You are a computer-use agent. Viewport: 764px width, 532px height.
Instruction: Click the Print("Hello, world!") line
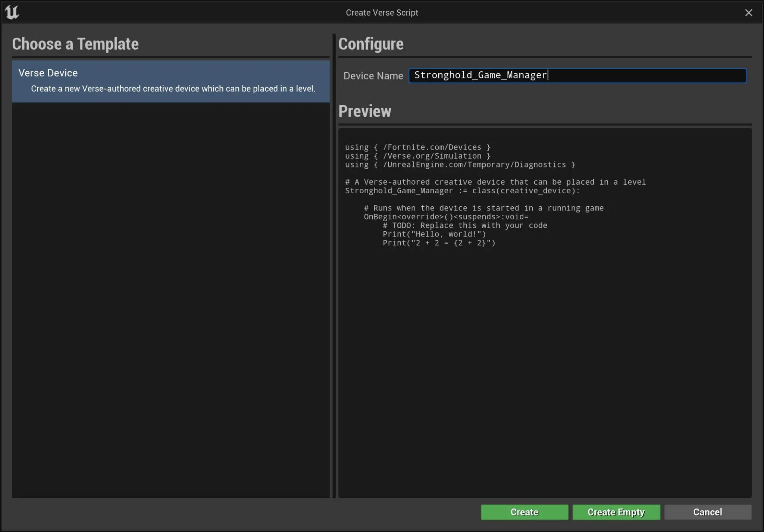point(434,234)
